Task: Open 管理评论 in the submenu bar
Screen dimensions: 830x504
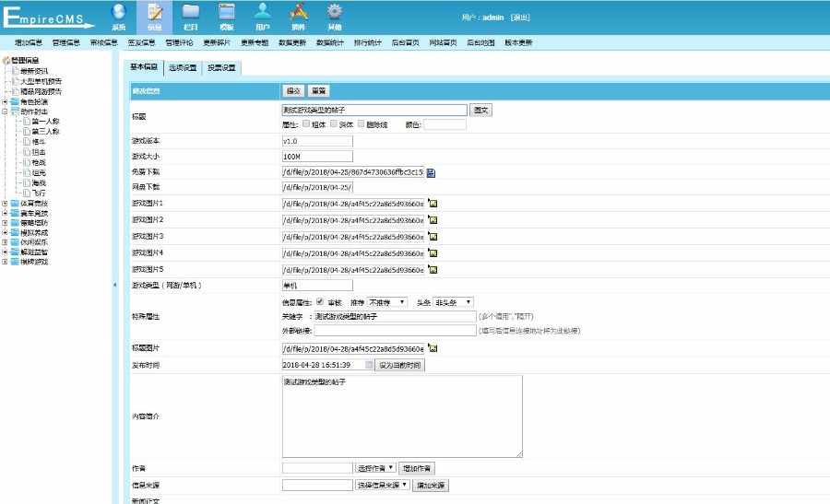Action: [180, 42]
